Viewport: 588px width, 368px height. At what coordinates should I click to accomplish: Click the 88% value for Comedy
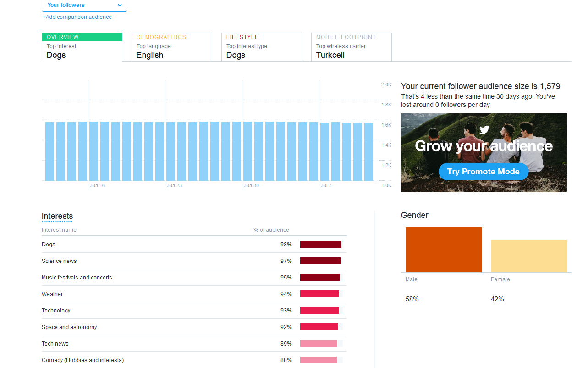click(x=286, y=360)
